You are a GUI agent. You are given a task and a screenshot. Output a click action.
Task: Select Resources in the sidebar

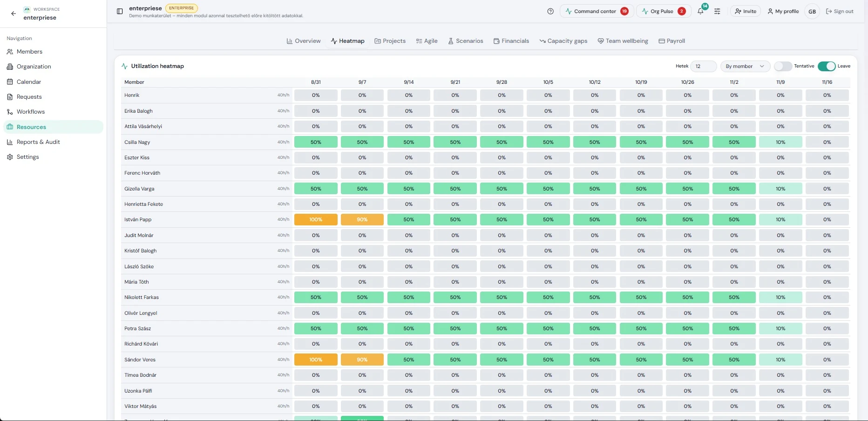click(54, 127)
